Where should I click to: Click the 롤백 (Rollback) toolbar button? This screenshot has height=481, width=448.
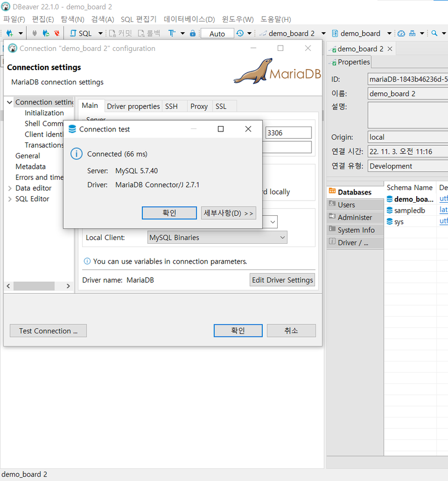[x=149, y=33]
